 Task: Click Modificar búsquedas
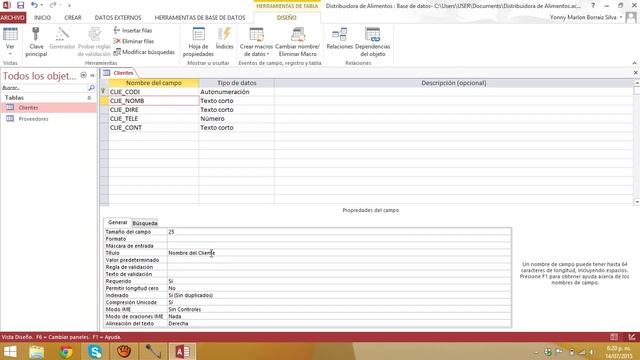pyautogui.click(x=144, y=52)
